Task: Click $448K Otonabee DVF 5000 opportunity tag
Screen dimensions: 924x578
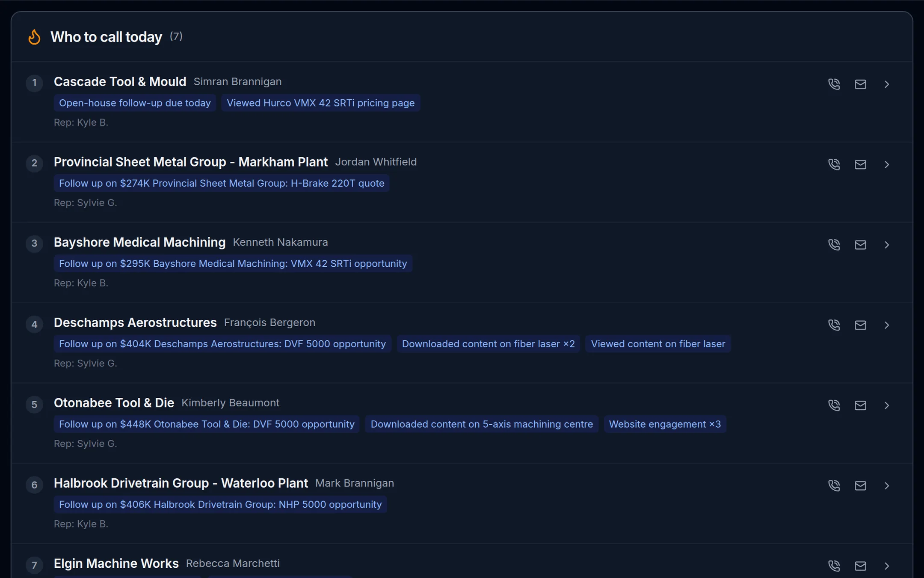Action: point(207,424)
